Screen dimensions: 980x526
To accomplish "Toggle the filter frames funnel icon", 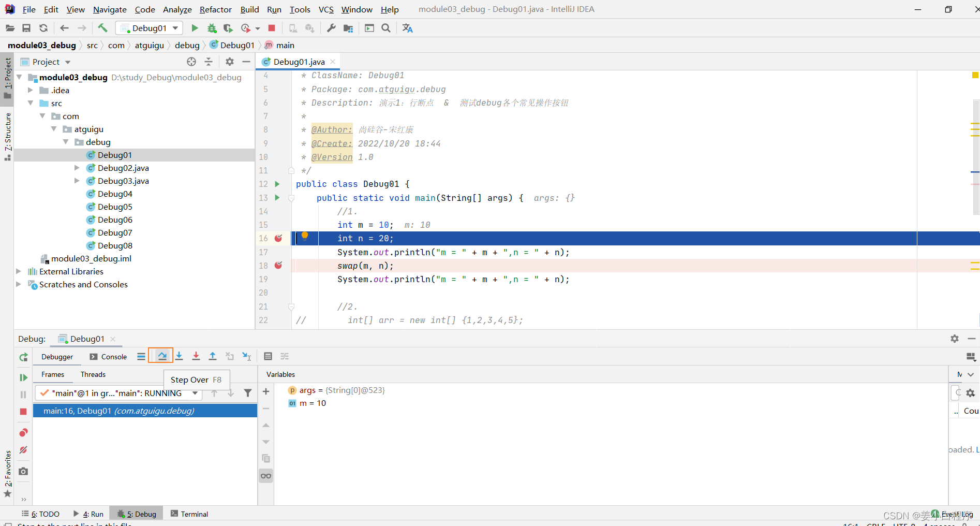I will click(248, 393).
